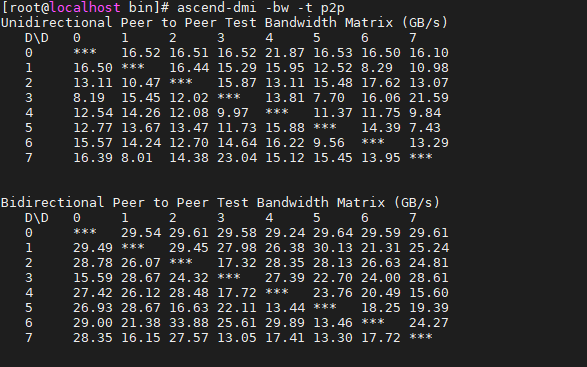Click value 29.64 in bidirectional row 0
Image resolution: width=587 pixels, height=367 pixels.
click(333, 233)
